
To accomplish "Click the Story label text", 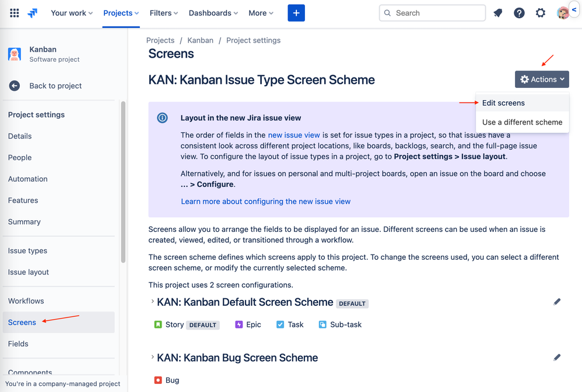I will coord(174,324).
